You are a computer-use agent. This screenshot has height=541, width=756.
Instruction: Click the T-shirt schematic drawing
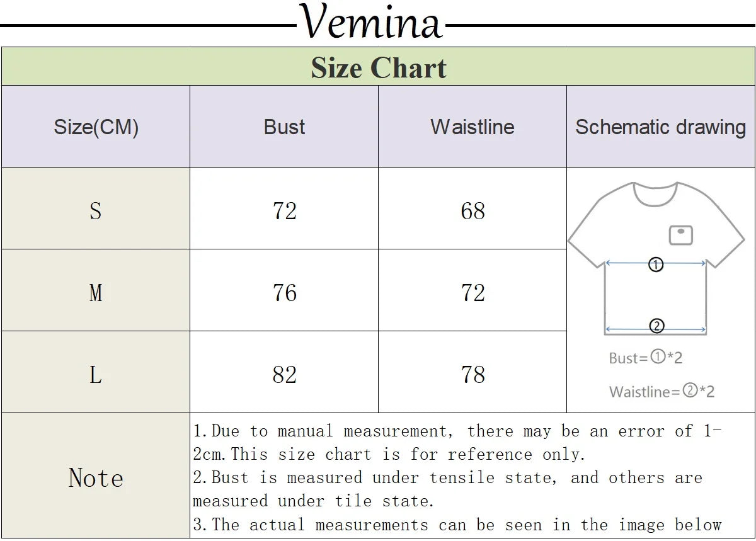point(656,259)
